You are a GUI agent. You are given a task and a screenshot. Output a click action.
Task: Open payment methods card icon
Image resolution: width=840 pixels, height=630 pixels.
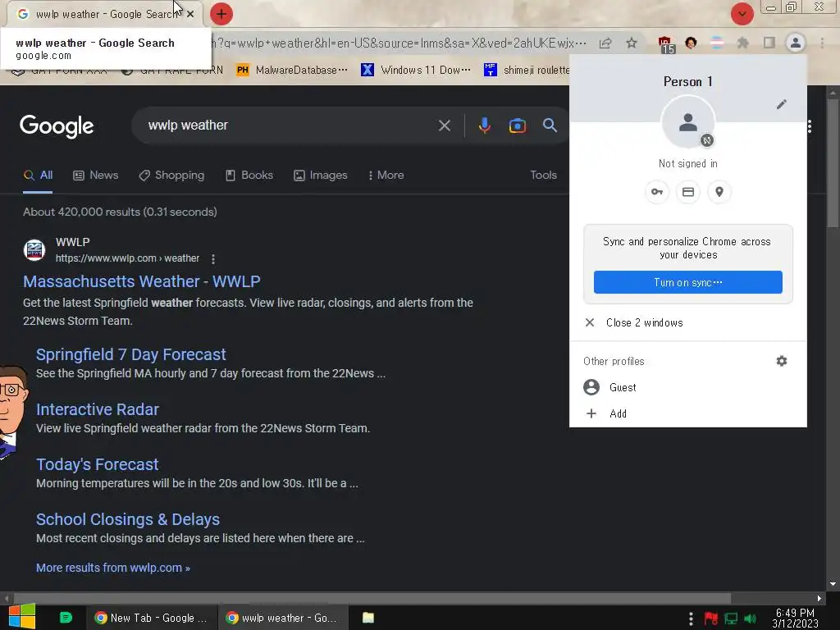pyautogui.click(x=688, y=192)
